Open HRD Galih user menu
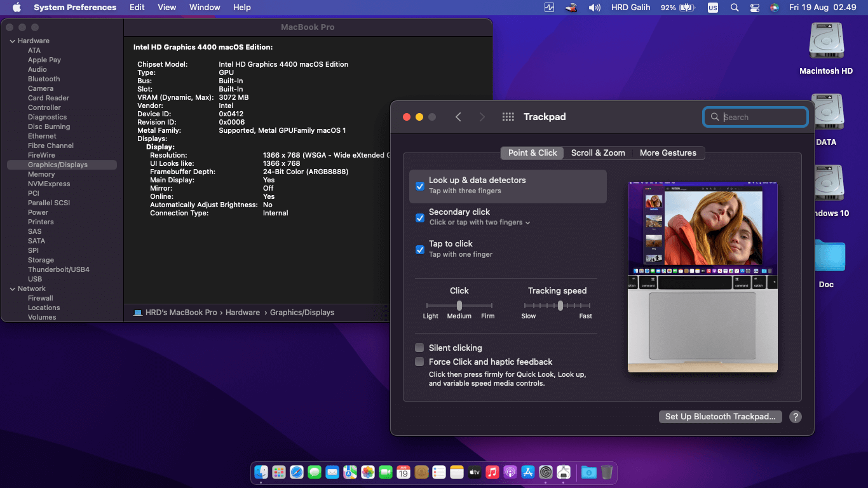Screen dimensions: 868x488 click(x=630, y=8)
